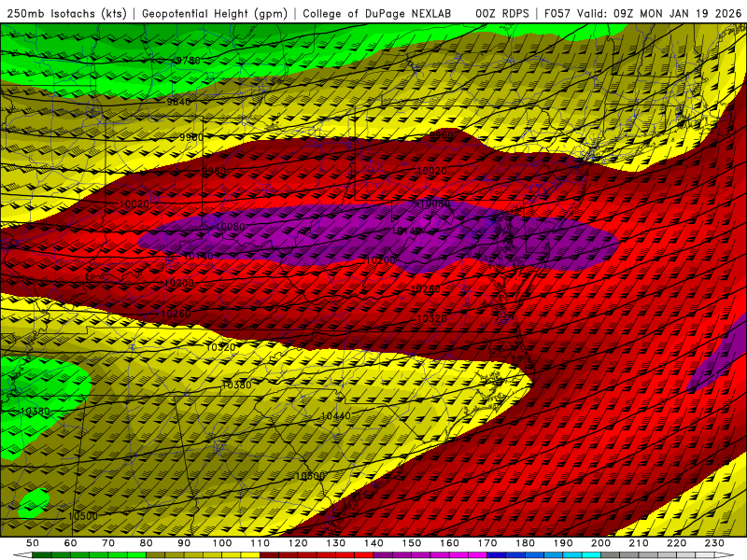Click the 140 label on the color scale
Screen dimensions: 747x560
(x=373, y=543)
